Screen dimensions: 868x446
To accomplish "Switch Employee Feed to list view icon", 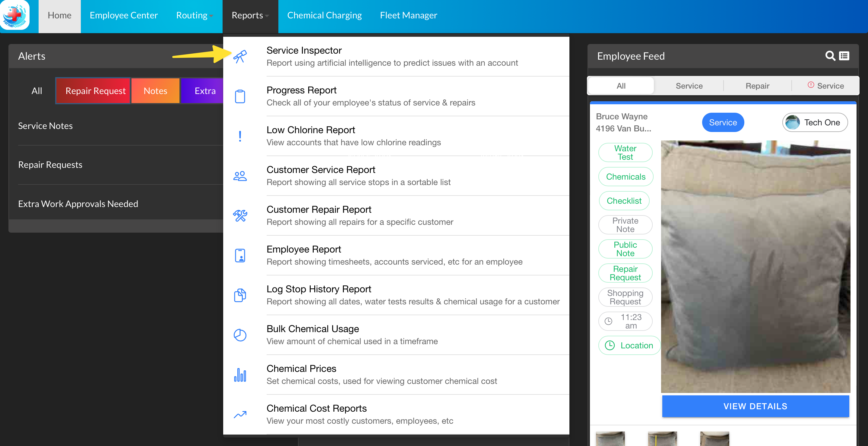I will (x=844, y=56).
